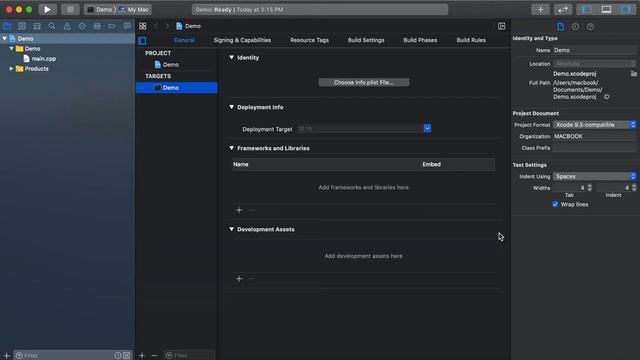Add a new file in navigator
Screen dimensions: 640x360
(x=6, y=356)
